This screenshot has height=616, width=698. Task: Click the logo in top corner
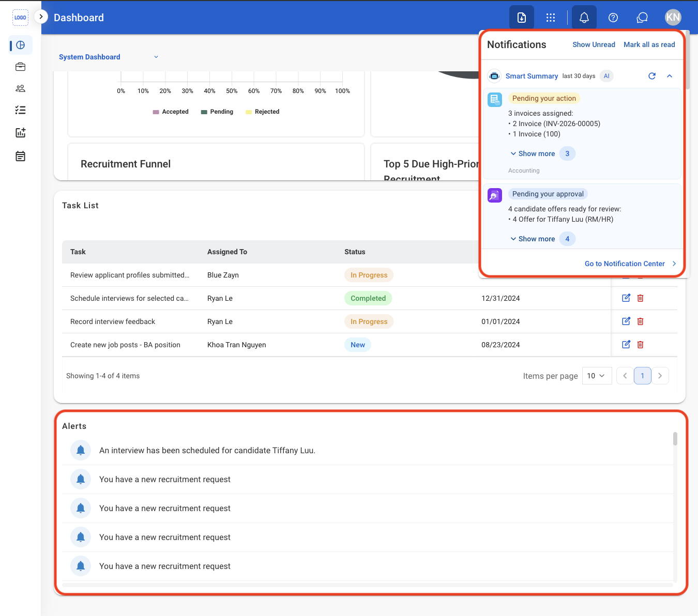click(x=20, y=17)
